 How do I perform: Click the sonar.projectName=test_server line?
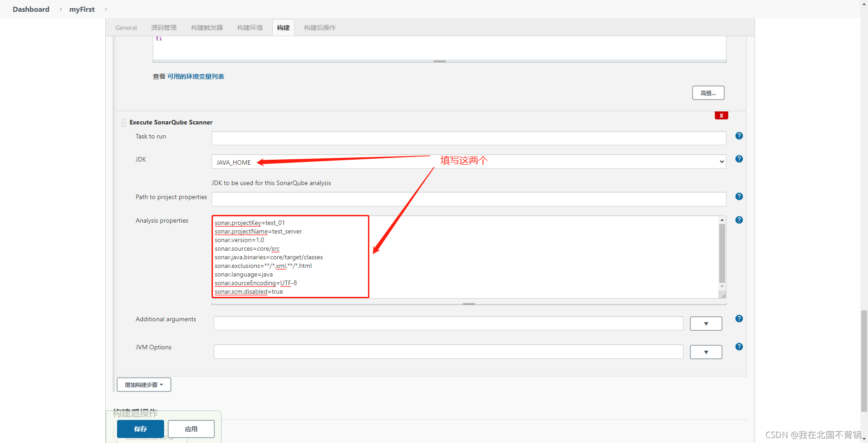pos(258,231)
